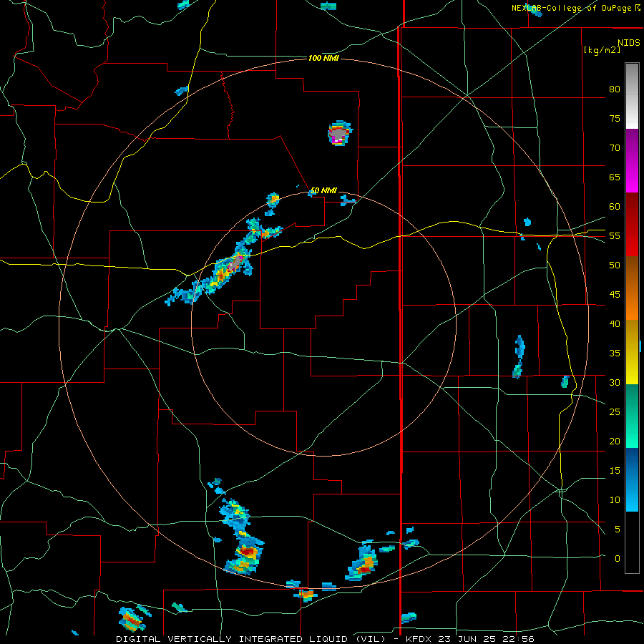Select the yellow segment of the legend bar
This screenshot has width=644, height=644.
[632, 352]
